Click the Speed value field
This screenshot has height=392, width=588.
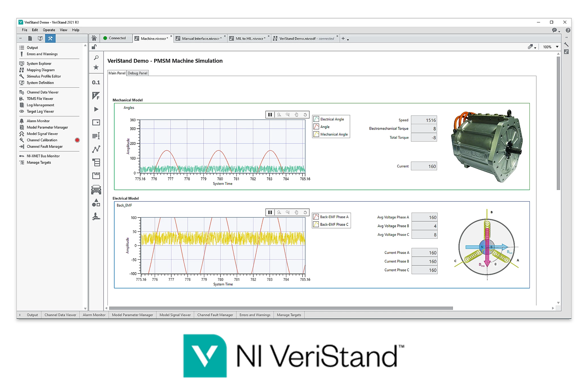424,120
